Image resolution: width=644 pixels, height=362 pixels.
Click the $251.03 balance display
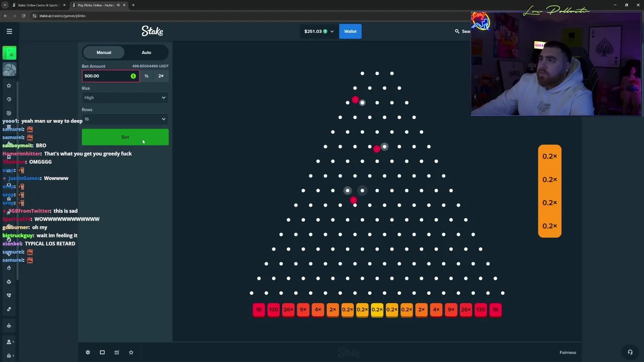[x=312, y=31]
